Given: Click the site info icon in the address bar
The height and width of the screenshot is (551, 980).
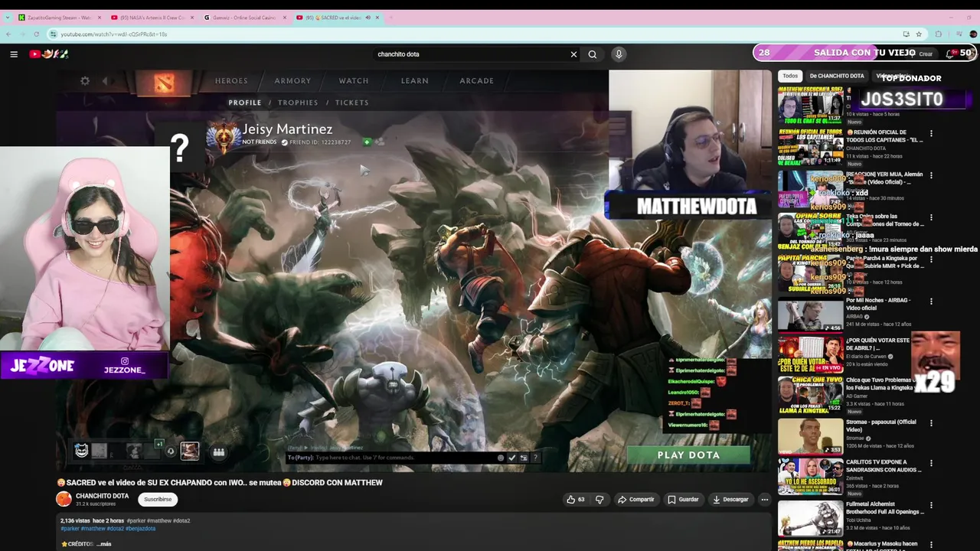Looking at the screenshot, I should coord(54,34).
